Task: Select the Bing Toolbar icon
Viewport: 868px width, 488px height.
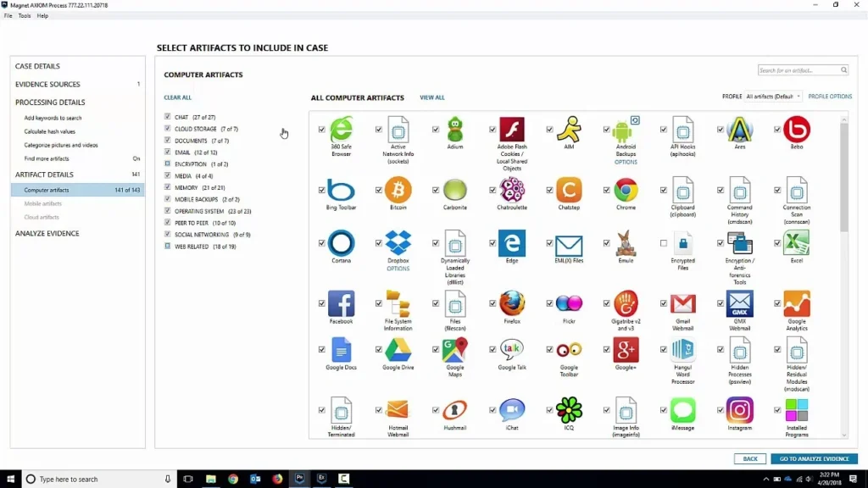Action: 341,190
